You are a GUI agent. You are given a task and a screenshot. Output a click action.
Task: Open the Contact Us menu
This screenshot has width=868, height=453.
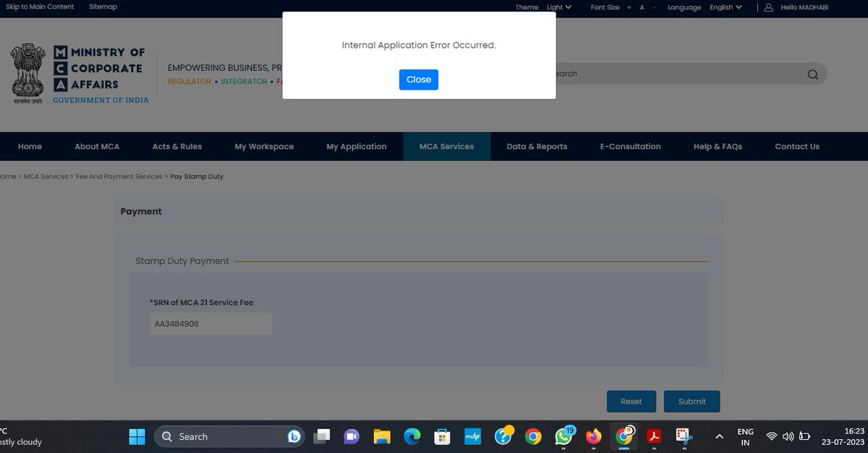point(797,146)
